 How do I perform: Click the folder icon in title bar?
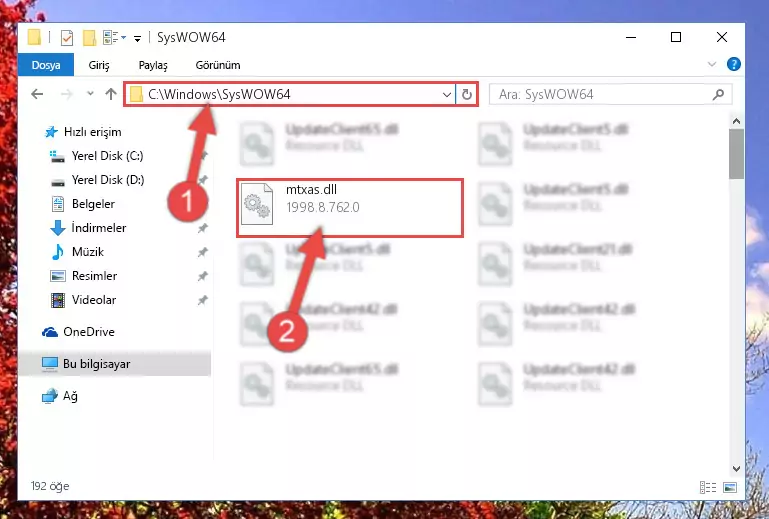(34, 37)
